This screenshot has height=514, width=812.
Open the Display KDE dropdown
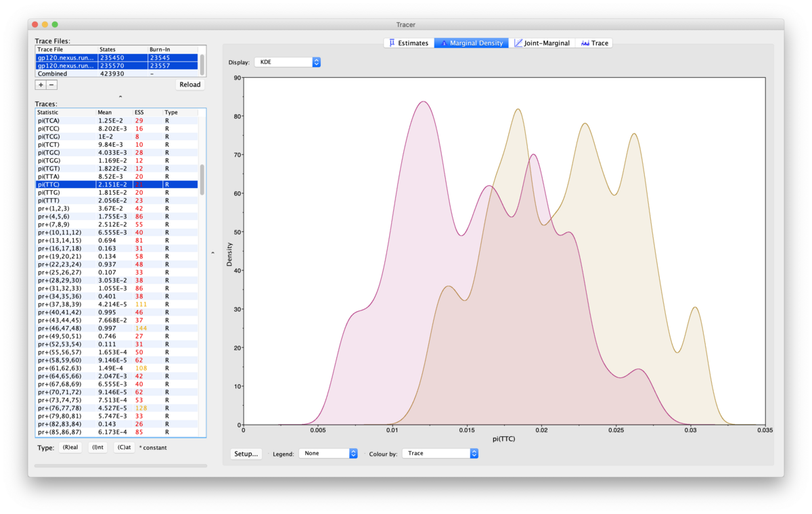tap(287, 62)
